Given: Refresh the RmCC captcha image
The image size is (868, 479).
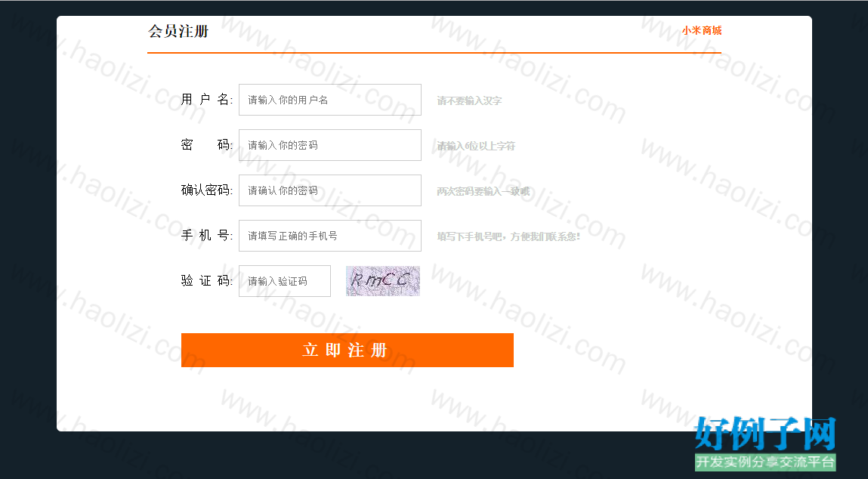Looking at the screenshot, I should click(x=383, y=281).
